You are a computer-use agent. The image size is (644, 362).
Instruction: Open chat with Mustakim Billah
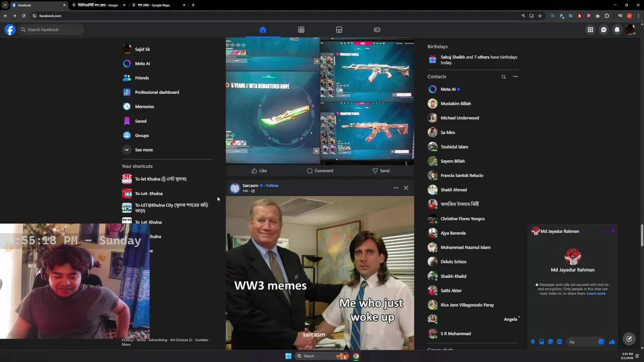[x=473, y=104]
